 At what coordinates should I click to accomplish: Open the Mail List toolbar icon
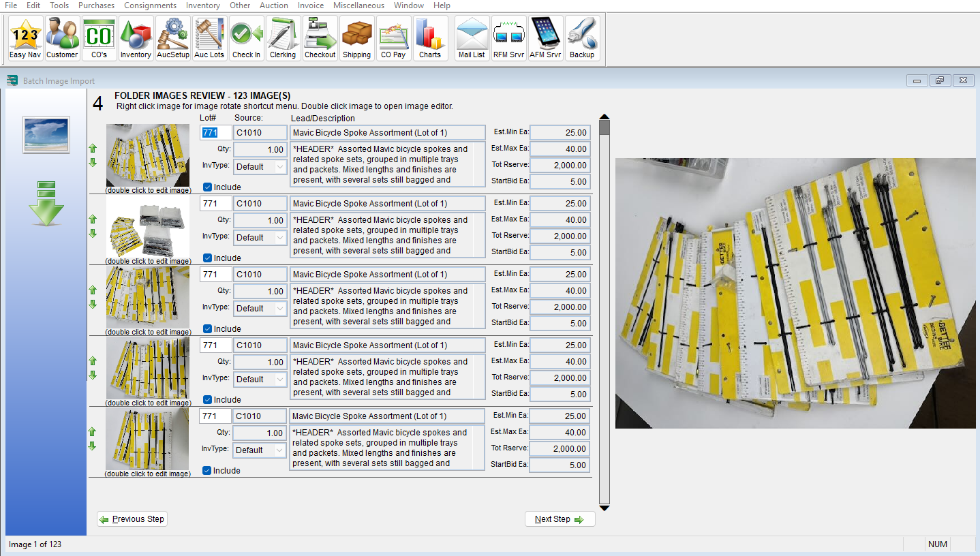click(472, 39)
